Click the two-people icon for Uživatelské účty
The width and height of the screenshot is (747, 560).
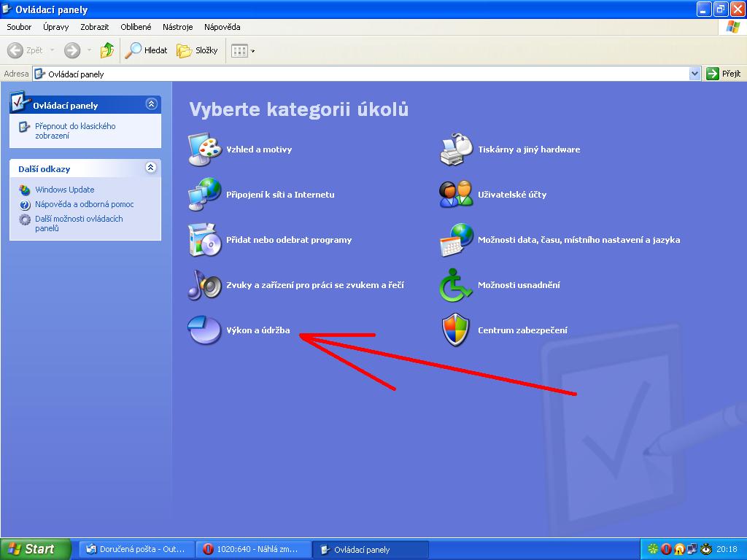[457, 194]
